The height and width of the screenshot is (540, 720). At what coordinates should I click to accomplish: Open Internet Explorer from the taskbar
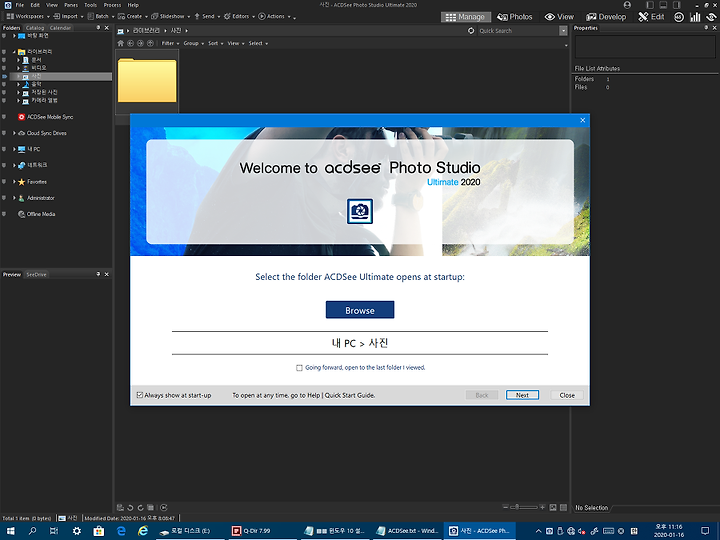(x=143, y=531)
